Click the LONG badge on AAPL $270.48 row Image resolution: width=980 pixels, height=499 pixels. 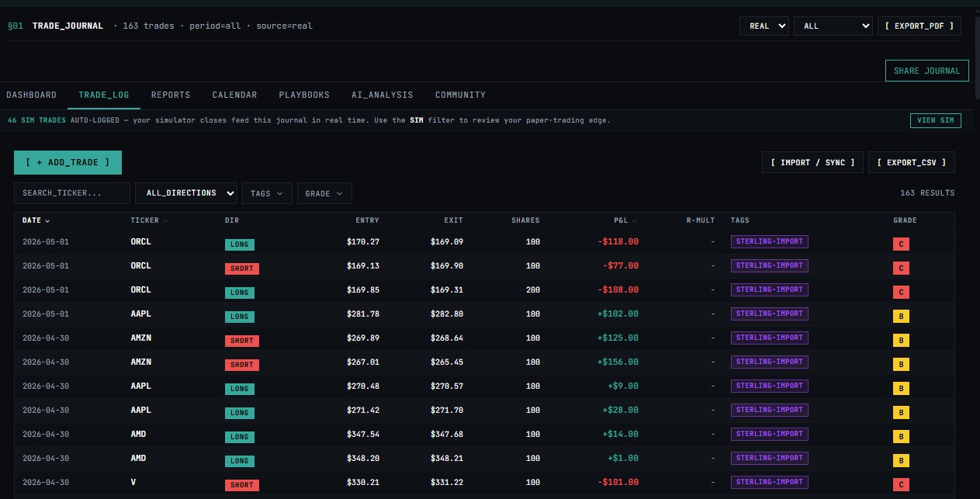point(240,389)
